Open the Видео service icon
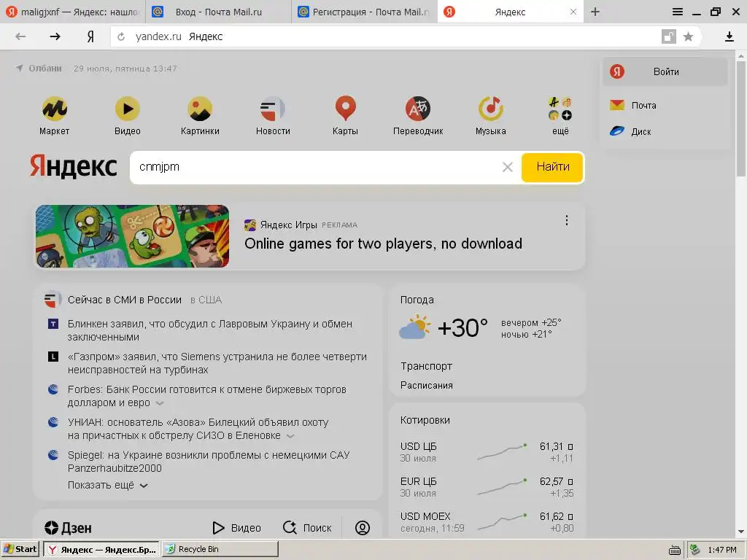This screenshot has width=747, height=560. pyautogui.click(x=127, y=109)
